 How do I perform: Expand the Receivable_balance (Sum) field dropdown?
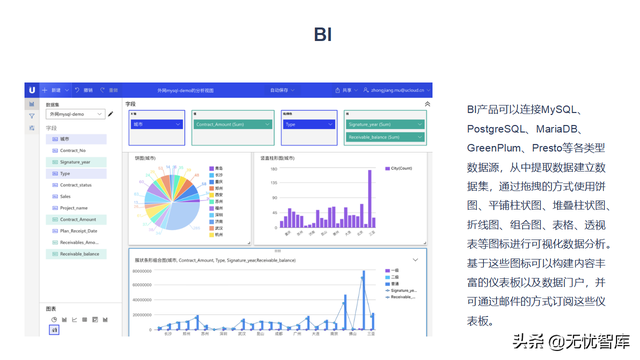(385, 137)
